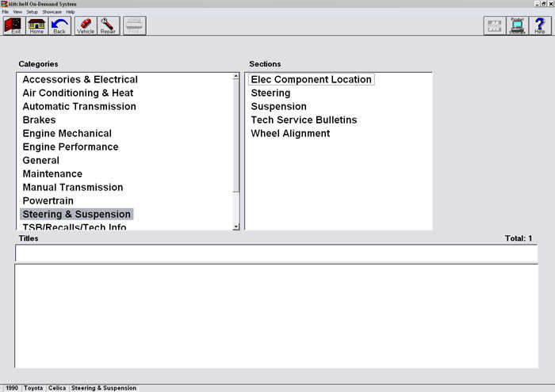Click Steering & Suspension status bar entry
Image resolution: width=555 pixels, height=392 pixels.
104,388
